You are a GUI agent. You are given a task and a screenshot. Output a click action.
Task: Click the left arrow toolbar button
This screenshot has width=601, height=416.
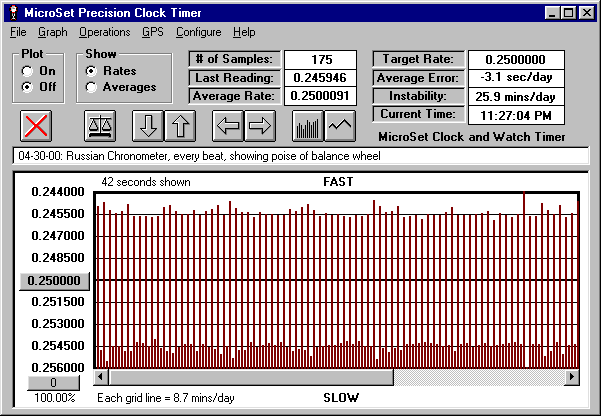pos(228,126)
